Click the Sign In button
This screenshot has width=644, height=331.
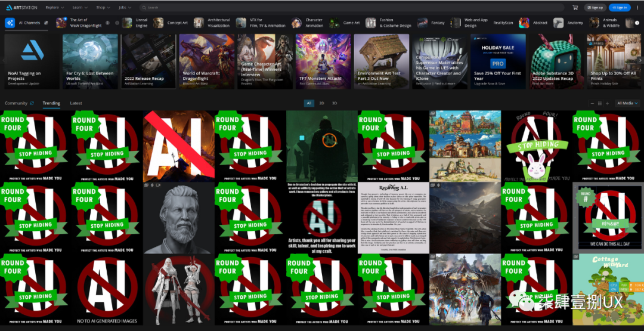click(620, 7)
